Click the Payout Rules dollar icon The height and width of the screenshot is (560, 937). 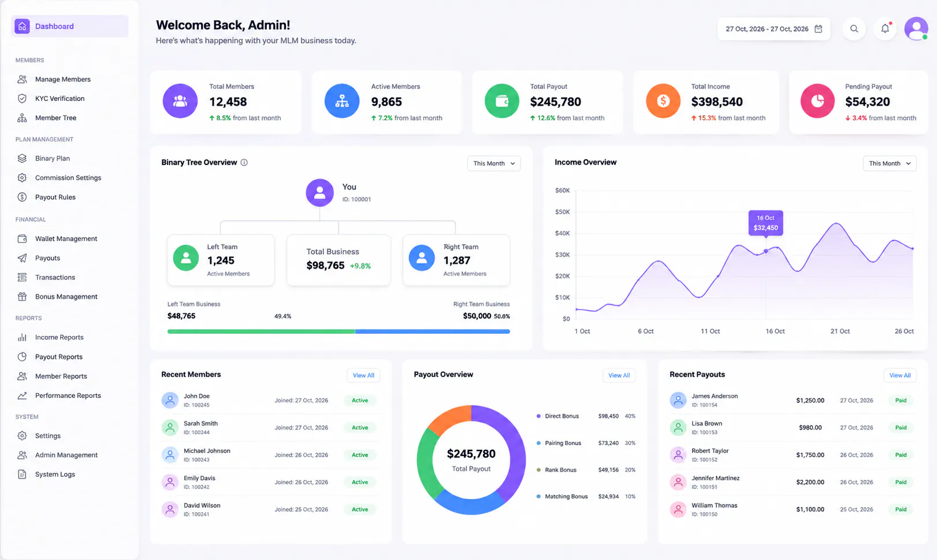coord(22,197)
